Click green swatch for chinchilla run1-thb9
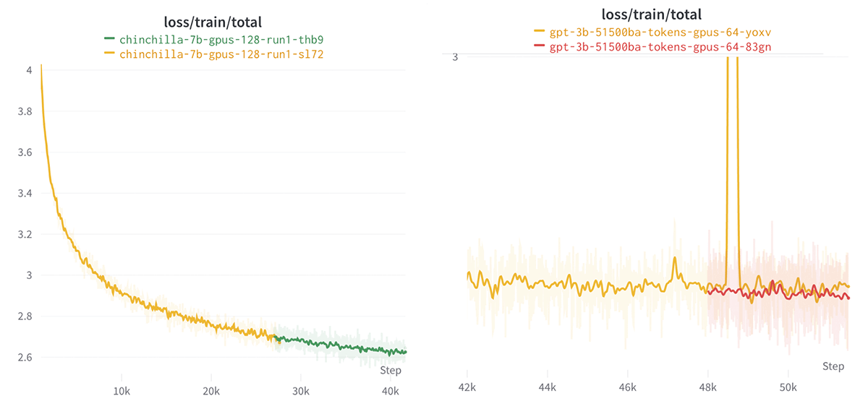The image size is (868, 409). coord(109,38)
